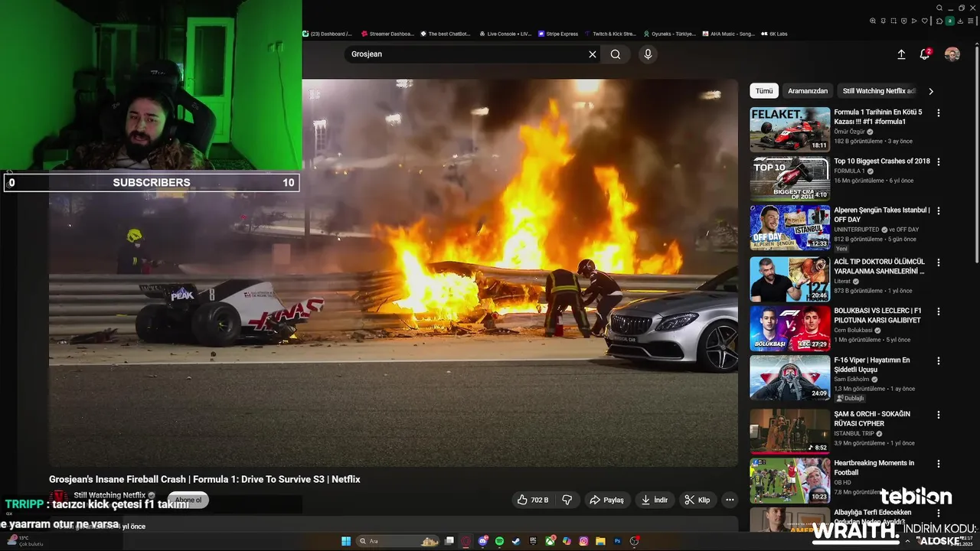The height and width of the screenshot is (551, 980).
Task: Open options for Acil Tıp Doktoru video
Action: click(x=939, y=262)
